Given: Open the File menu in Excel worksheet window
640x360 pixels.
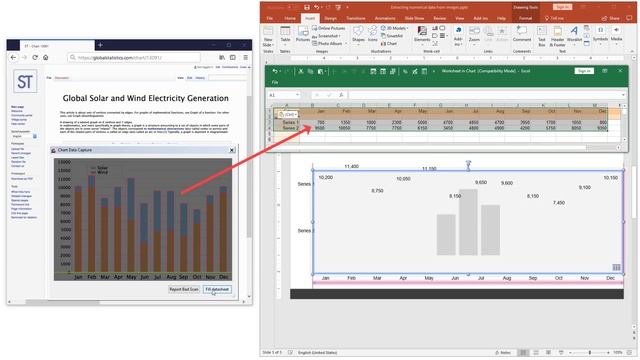Looking at the screenshot, I should click(275, 82).
